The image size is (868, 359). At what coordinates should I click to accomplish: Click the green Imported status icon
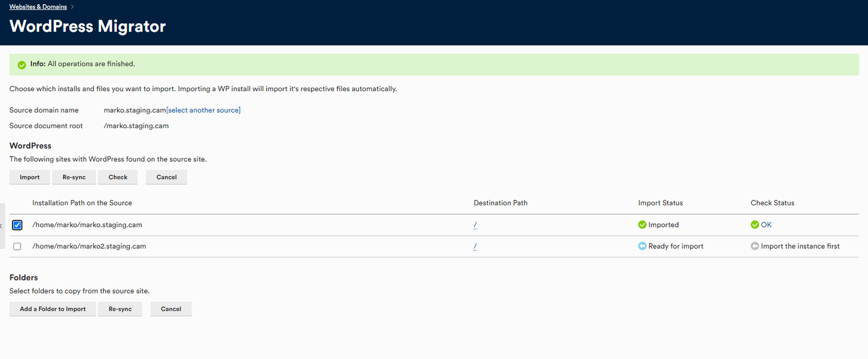tap(642, 225)
